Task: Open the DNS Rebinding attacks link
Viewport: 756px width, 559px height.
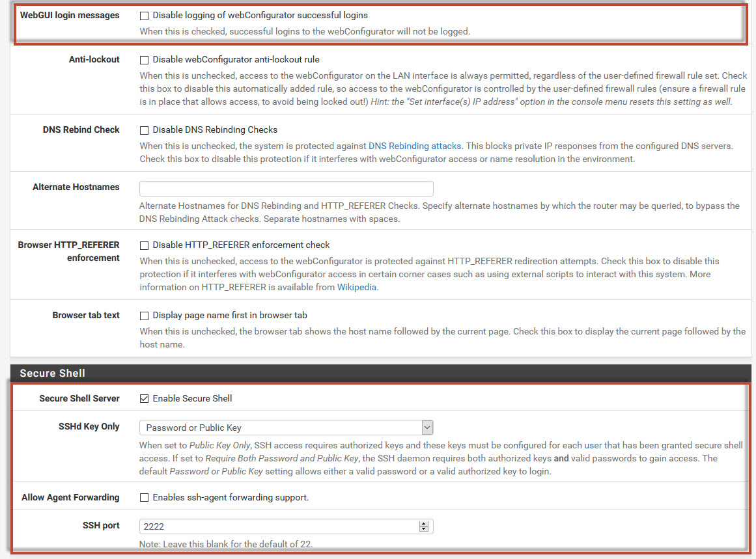Action: tap(415, 146)
